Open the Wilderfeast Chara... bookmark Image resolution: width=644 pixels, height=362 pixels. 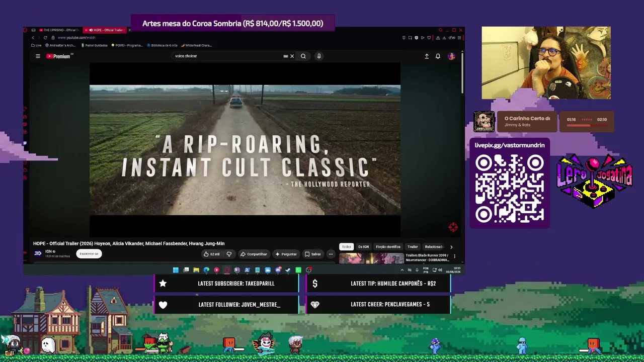pyautogui.click(x=197, y=45)
